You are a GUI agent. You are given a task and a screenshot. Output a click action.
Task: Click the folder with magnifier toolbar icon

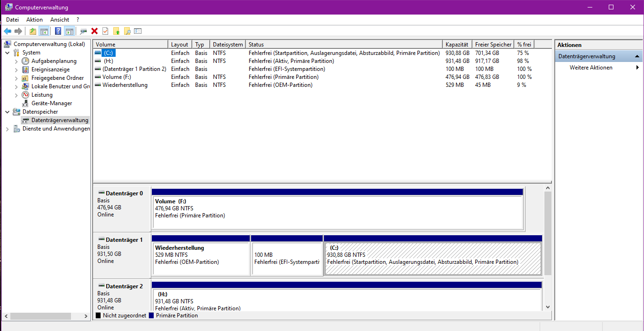[127, 31]
